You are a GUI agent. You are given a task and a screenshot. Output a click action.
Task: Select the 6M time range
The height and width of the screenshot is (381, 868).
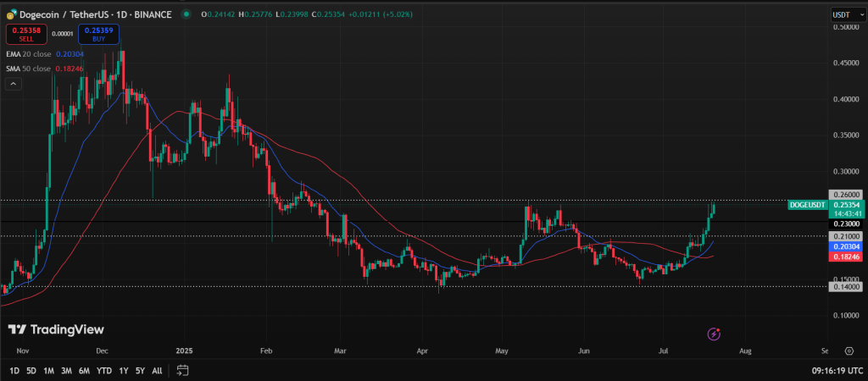pos(84,371)
